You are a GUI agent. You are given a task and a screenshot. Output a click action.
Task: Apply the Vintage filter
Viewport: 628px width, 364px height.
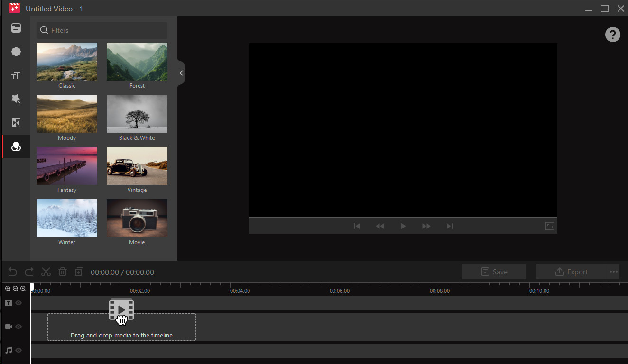[x=137, y=166]
